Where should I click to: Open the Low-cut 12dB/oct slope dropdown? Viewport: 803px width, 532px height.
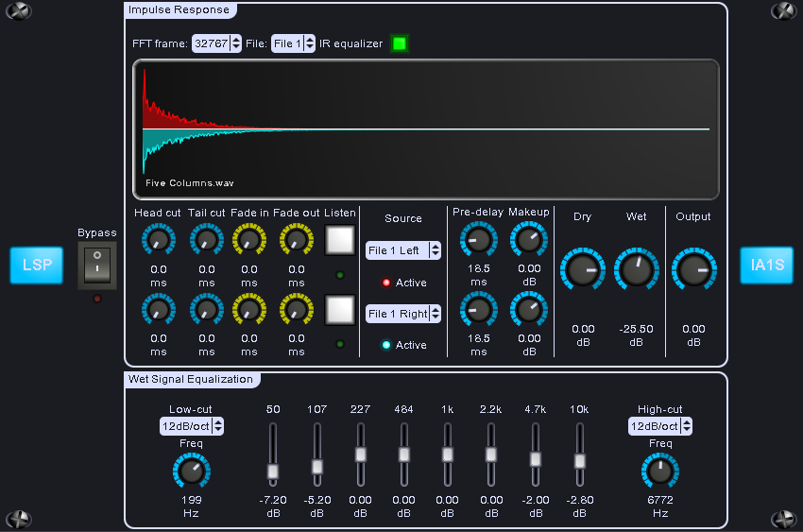pos(191,427)
